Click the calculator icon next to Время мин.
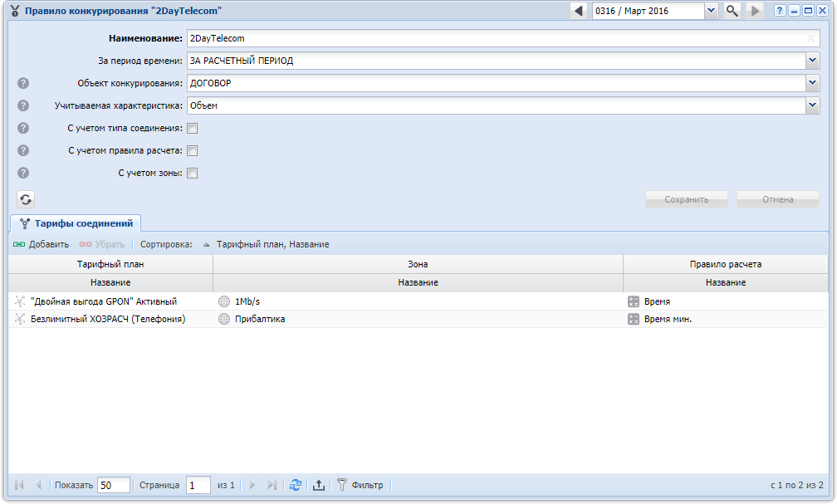The width and height of the screenshot is (837, 504). (x=634, y=320)
